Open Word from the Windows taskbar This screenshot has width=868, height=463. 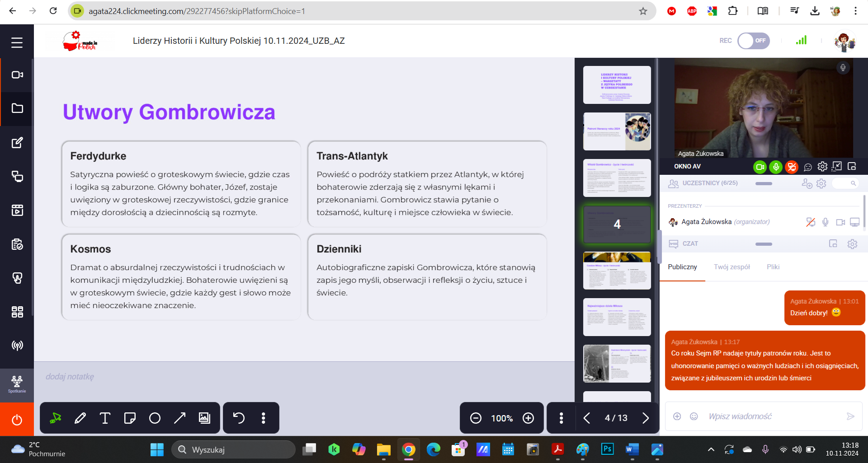pyautogui.click(x=632, y=449)
